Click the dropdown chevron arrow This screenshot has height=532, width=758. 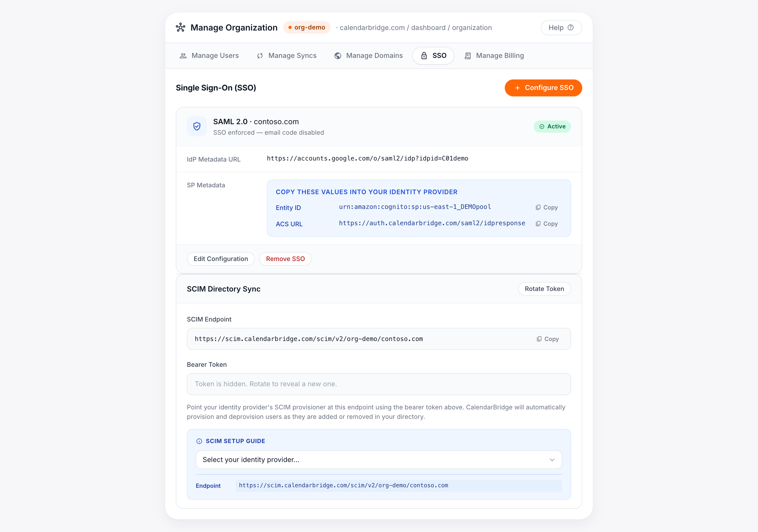coord(552,460)
